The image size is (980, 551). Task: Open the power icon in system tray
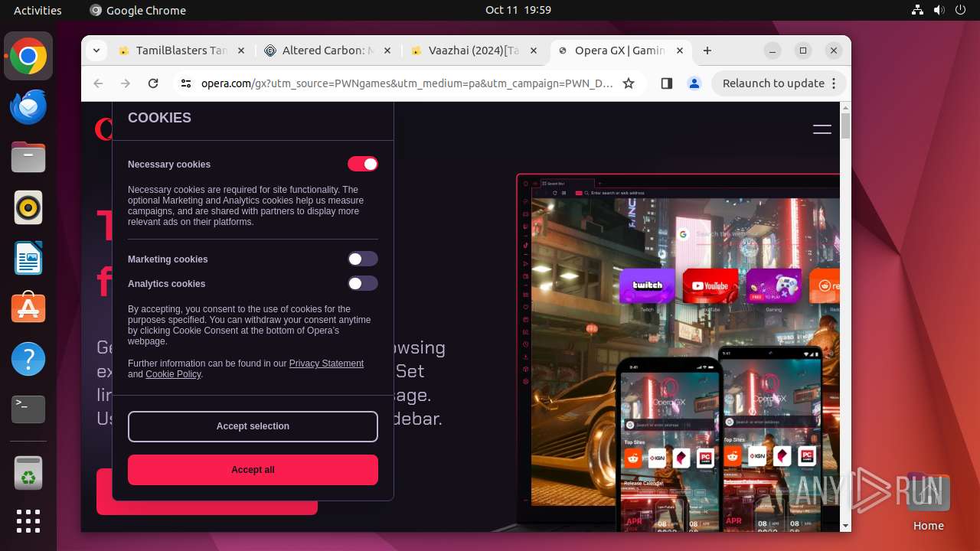coord(961,10)
